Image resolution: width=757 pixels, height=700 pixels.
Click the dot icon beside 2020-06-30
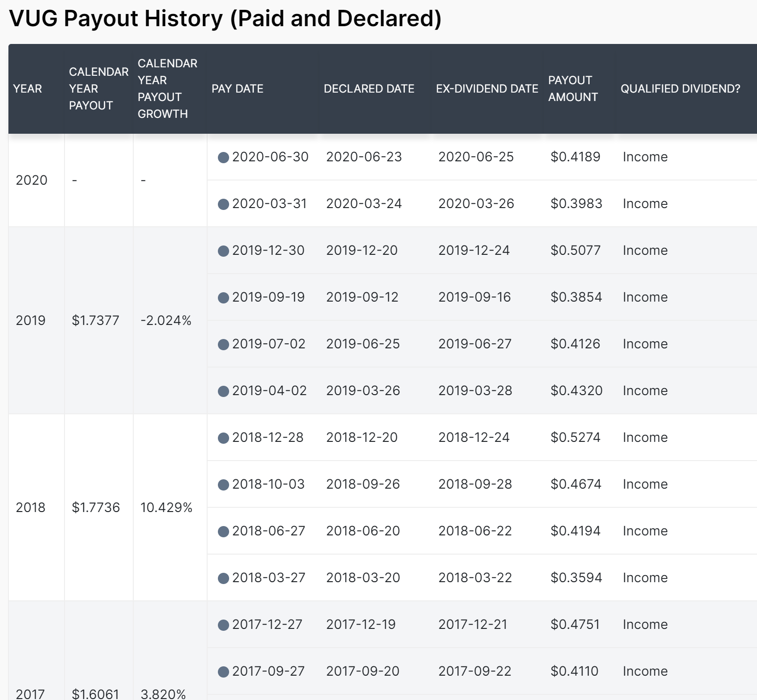(x=223, y=158)
